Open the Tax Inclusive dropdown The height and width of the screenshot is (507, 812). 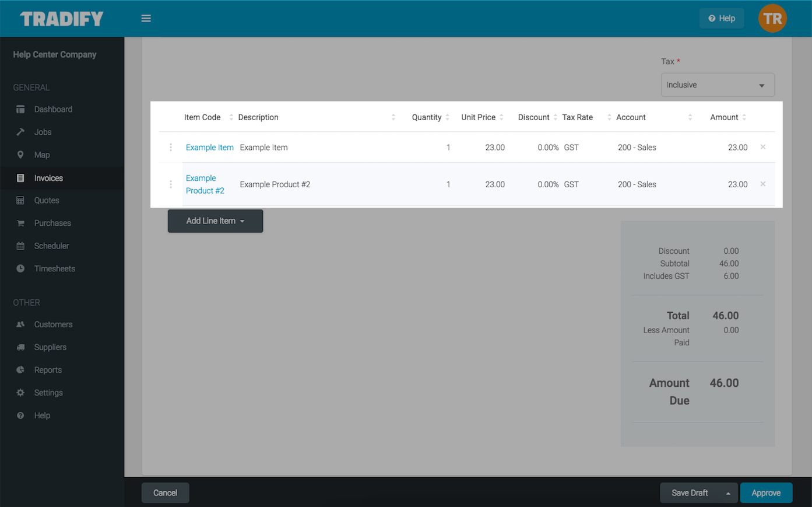click(718, 85)
